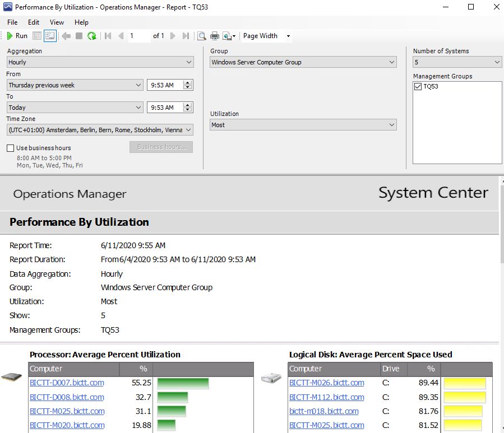This screenshot has width=504, height=433.
Task: Open print preview with the magnifier icon
Action: (201, 36)
